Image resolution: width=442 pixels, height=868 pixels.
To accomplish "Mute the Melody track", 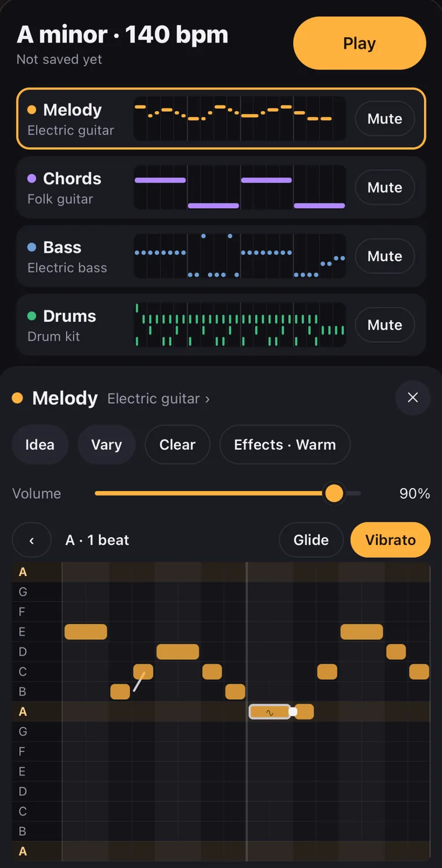I will 384,119.
